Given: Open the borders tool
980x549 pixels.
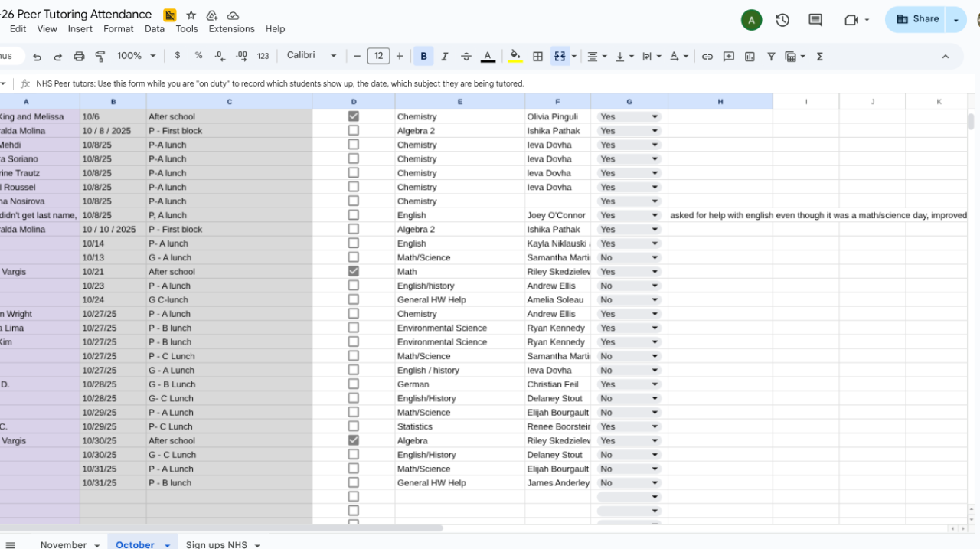Looking at the screenshot, I should click(x=538, y=56).
